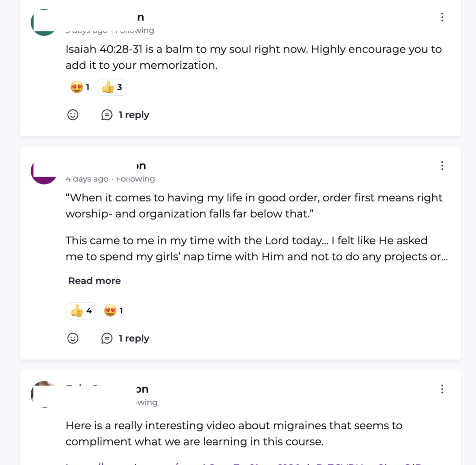Toggle the thumbs-up reaction showing 3
Image resolution: width=476 pixels, height=465 pixels.
pyautogui.click(x=112, y=87)
